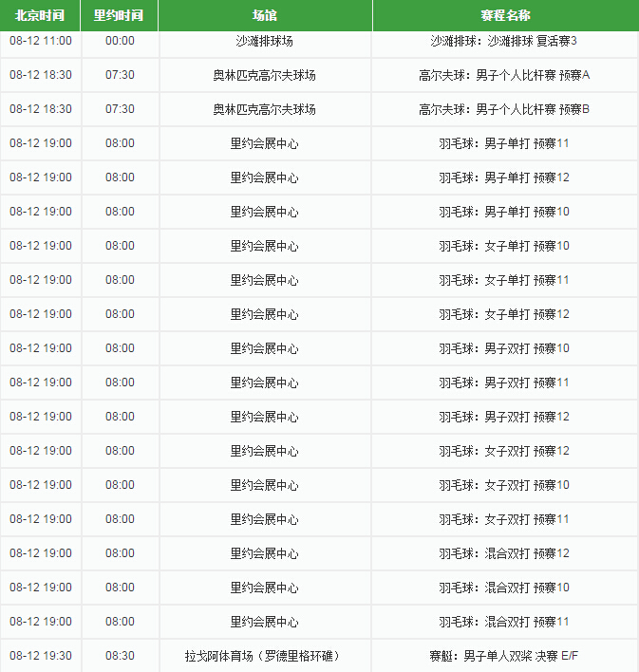Click the 沙滩排球场 venue cell
Screen dimensions: 639x672
click(265, 41)
